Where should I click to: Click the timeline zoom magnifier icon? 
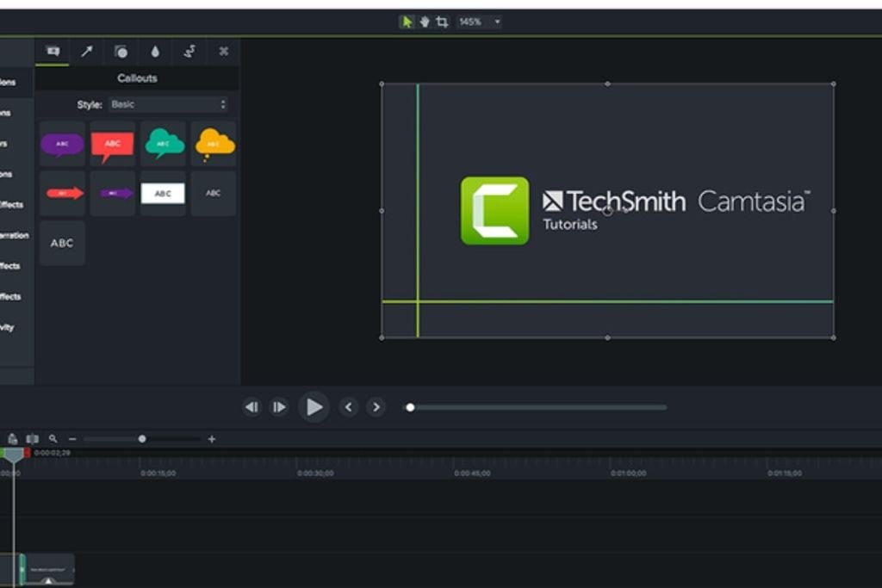pos(53,438)
